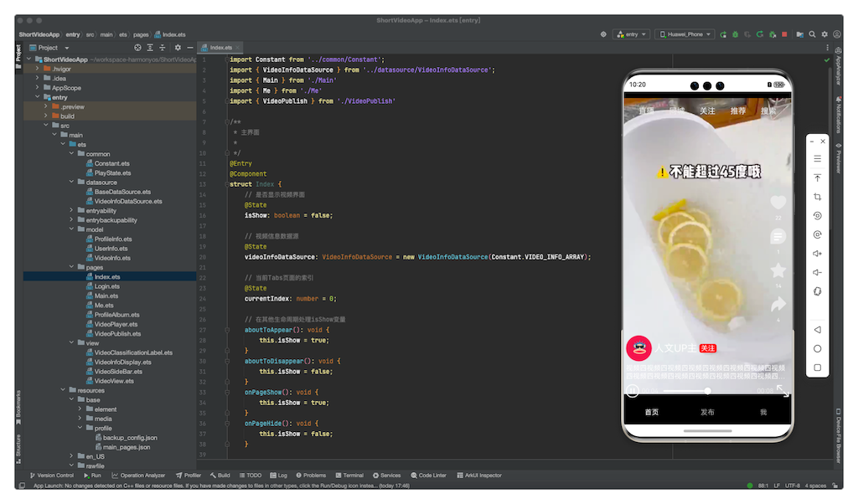Collapse the common folder
This screenshot has width=858, height=504.
71,153
